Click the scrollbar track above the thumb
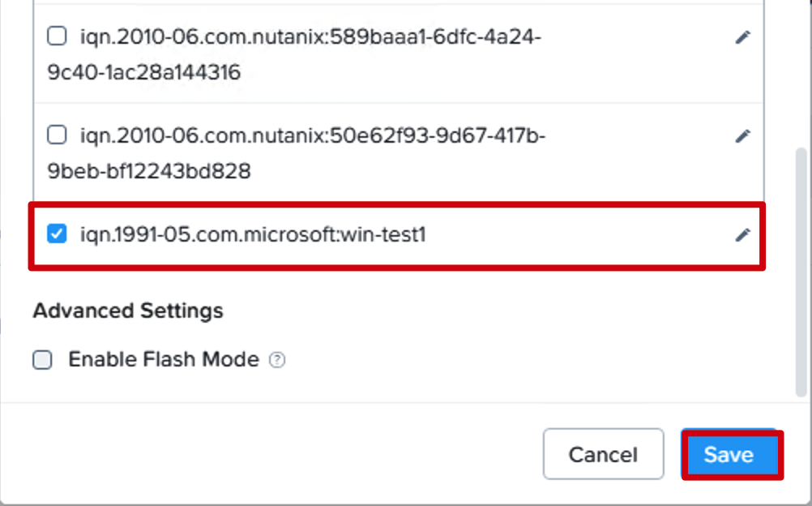Screen dimensions: 812x506 801,73
